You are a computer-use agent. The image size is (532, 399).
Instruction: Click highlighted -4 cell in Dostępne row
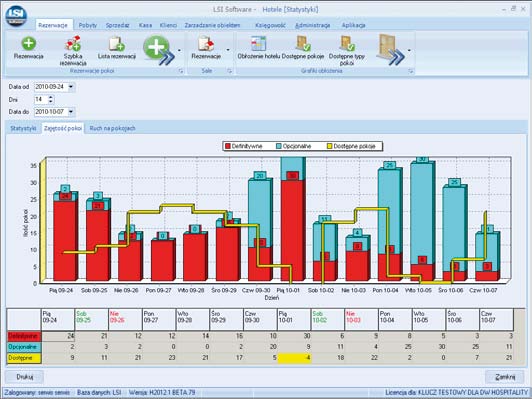[x=294, y=358]
